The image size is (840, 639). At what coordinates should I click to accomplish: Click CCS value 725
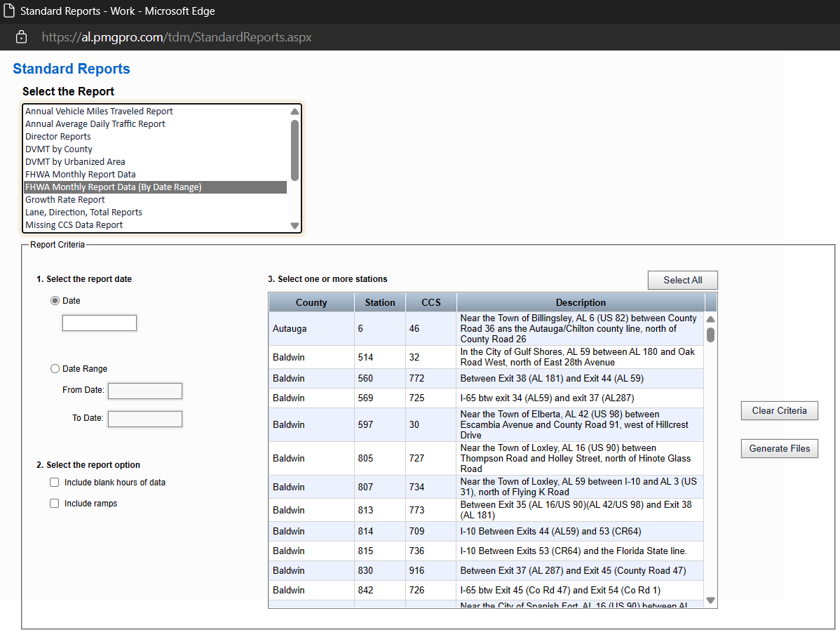[x=416, y=398]
